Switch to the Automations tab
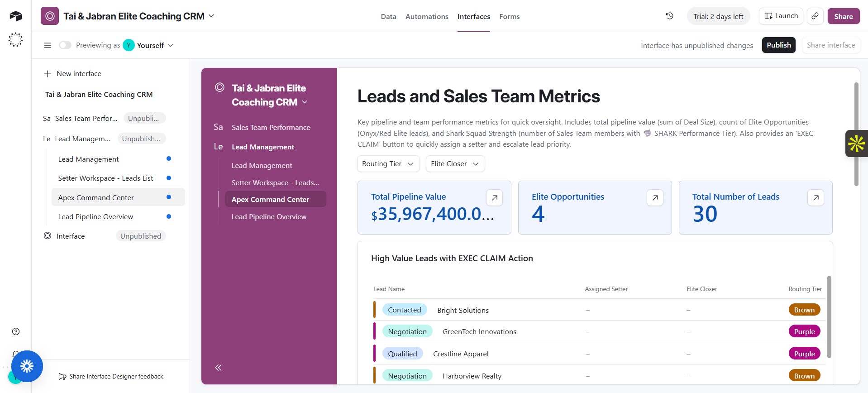The width and height of the screenshot is (868, 393). (427, 16)
